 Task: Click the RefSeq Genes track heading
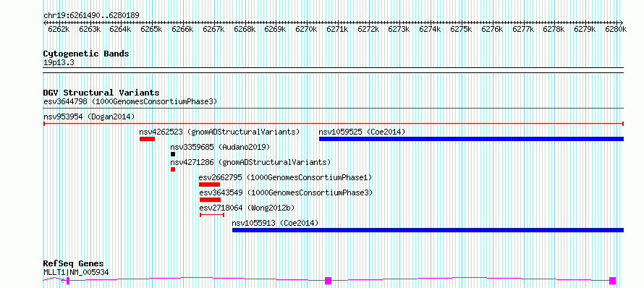[x=74, y=263]
